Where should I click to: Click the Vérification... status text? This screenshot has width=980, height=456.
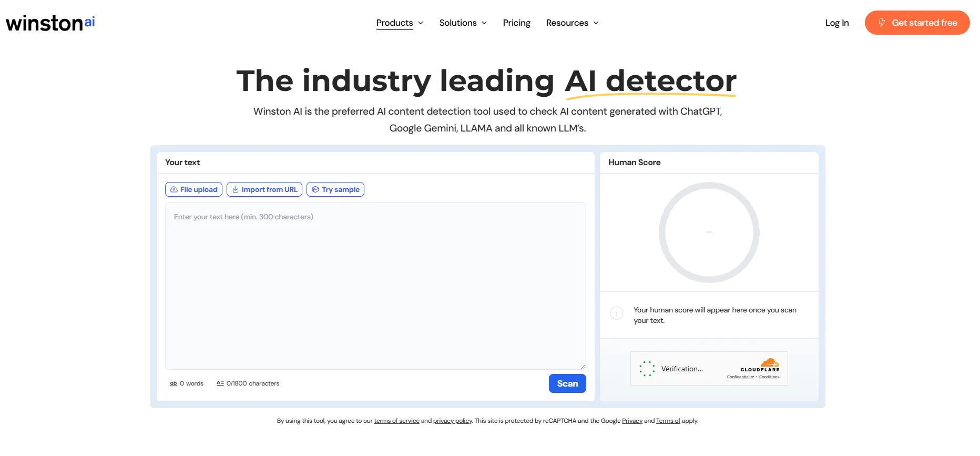click(x=682, y=369)
